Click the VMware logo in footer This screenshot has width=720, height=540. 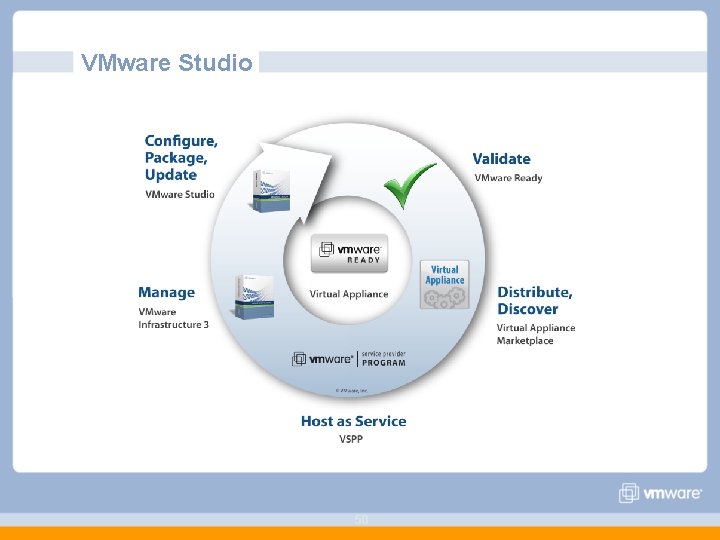point(660,493)
